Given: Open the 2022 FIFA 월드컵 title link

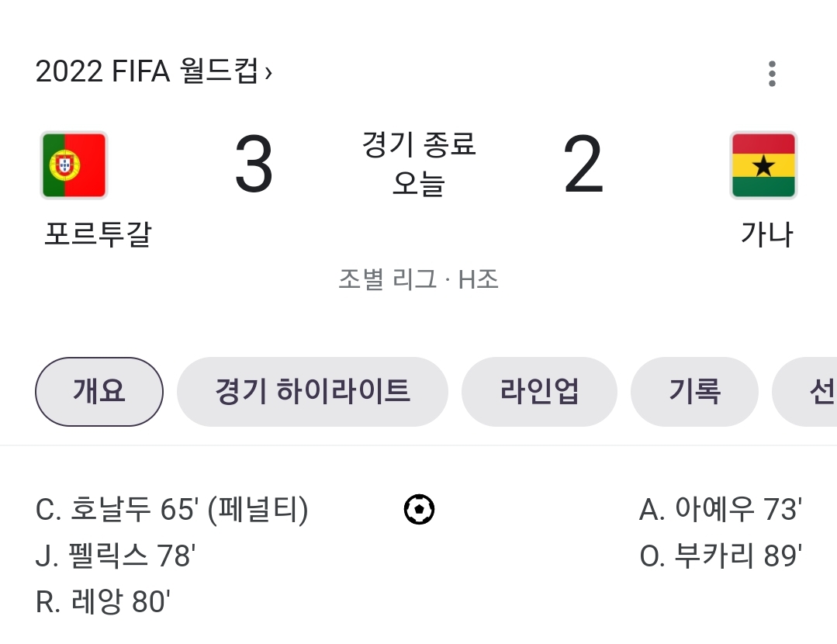Looking at the screenshot, I should (x=147, y=71).
